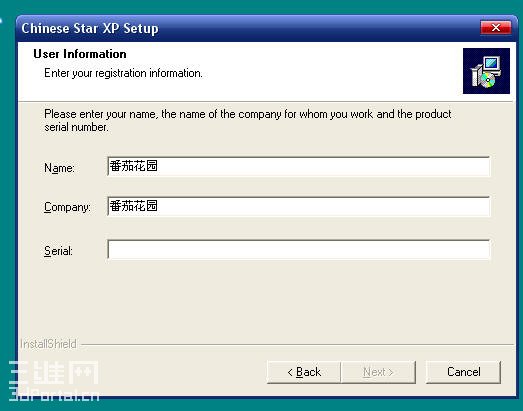
Task: Cancel the Chinese Star XP setup
Action: (463, 372)
